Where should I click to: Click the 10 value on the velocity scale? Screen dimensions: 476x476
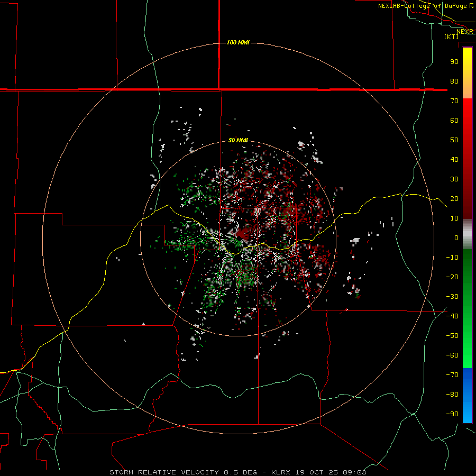(x=454, y=218)
